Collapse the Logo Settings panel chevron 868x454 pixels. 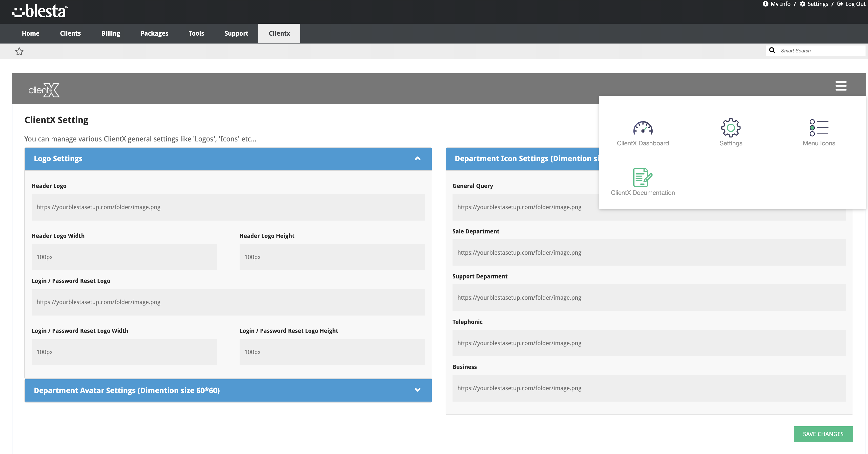click(417, 159)
